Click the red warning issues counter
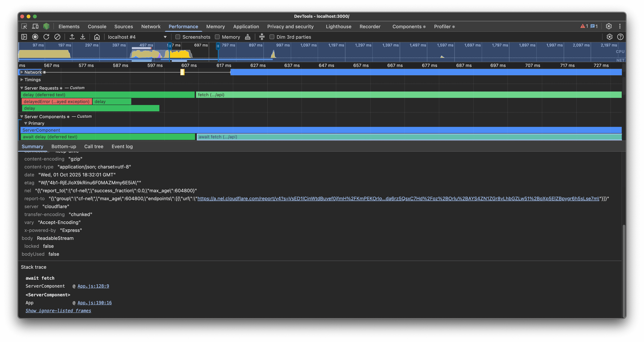The width and height of the screenshot is (644, 342). [584, 26]
